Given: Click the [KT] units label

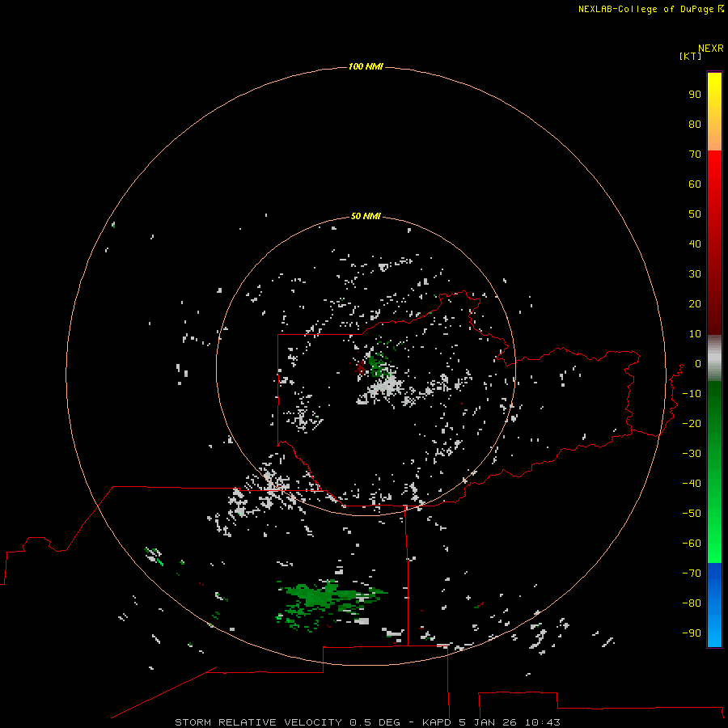Looking at the screenshot, I should point(690,56).
